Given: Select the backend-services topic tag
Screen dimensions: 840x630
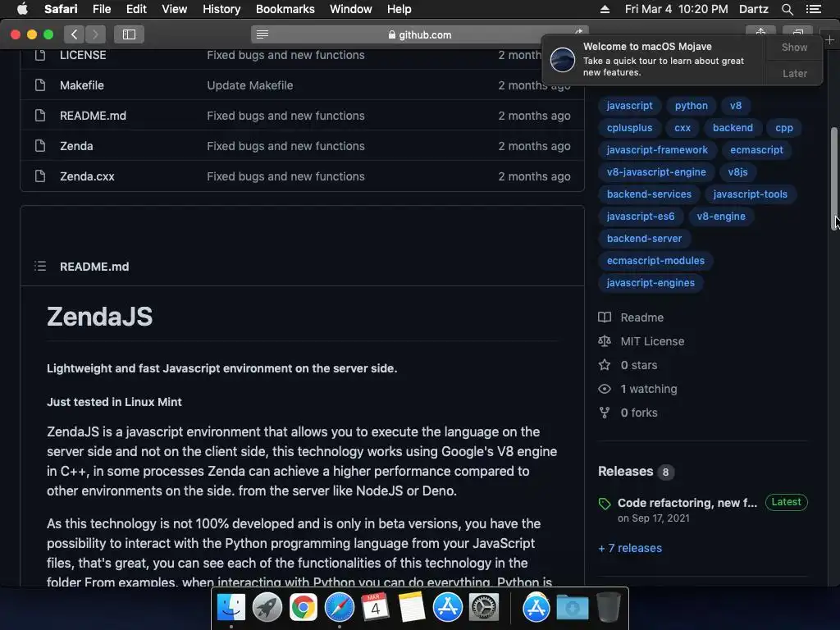Looking at the screenshot, I should (x=650, y=194).
